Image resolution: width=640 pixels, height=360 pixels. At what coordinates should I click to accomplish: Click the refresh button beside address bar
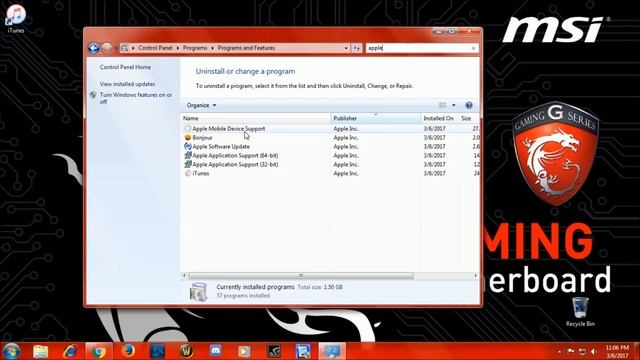point(357,48)
